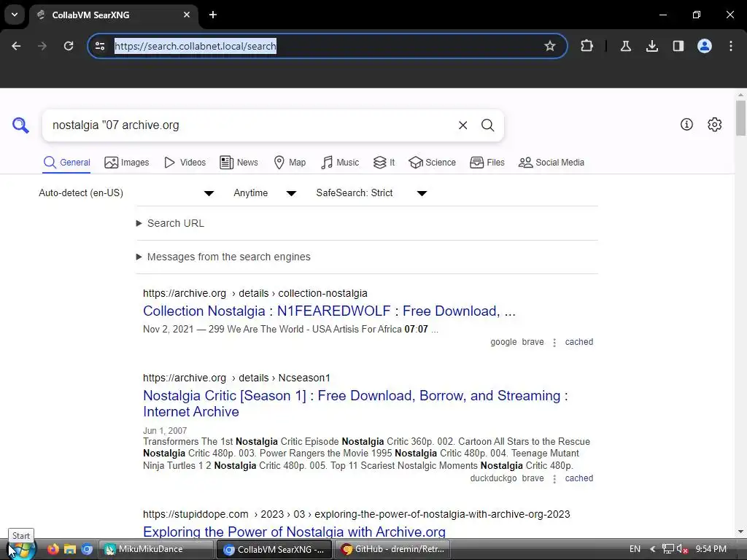Click the page vertical scrollbar thumb
Viewport: 747px width, 560px height.
tap(740, 117)
